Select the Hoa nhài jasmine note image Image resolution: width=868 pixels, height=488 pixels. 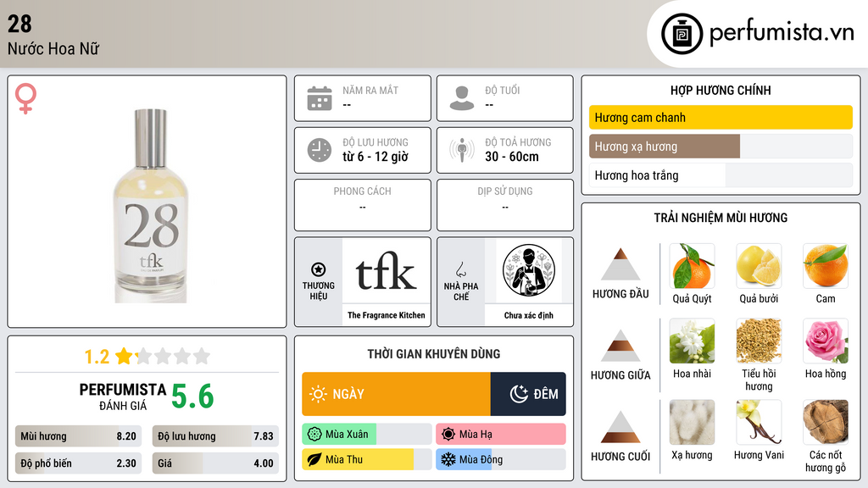692,341
